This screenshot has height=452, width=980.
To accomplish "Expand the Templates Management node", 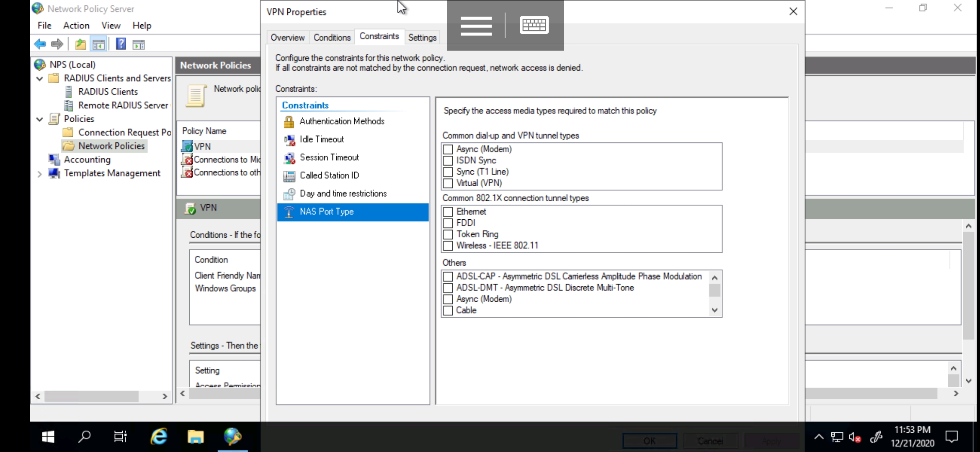I will pos(40,174).
